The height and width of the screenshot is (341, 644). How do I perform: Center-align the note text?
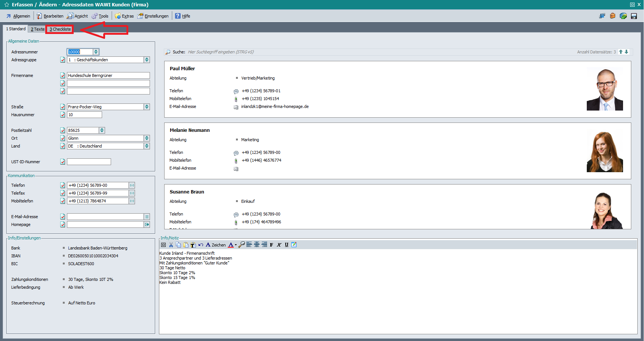pos(257,245)
